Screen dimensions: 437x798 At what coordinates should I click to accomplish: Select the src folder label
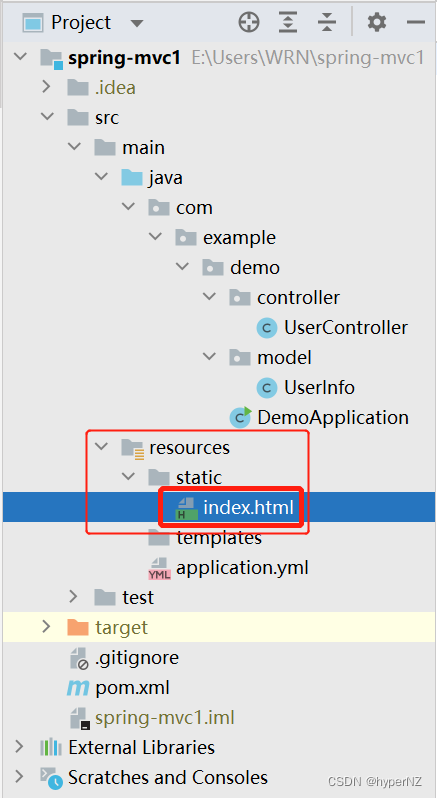pos(107,118)
